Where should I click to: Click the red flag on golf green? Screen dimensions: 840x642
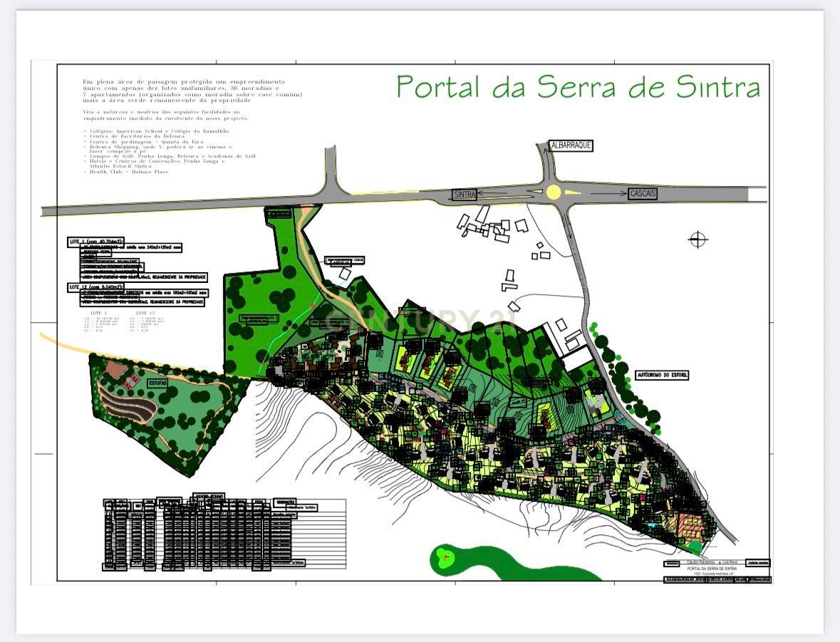[x=447, y=554]
